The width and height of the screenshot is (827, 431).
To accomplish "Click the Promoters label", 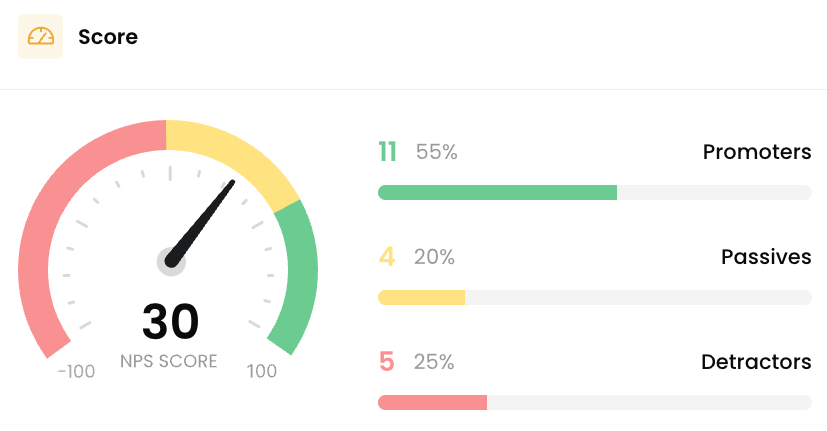I will pos(757,152).
